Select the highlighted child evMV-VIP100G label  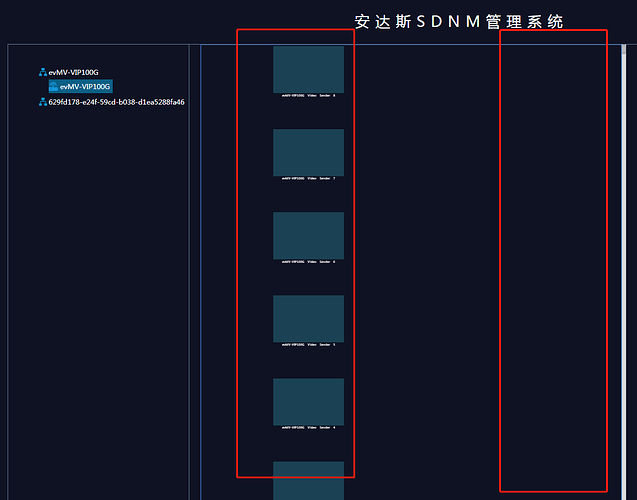pos(85,86)
